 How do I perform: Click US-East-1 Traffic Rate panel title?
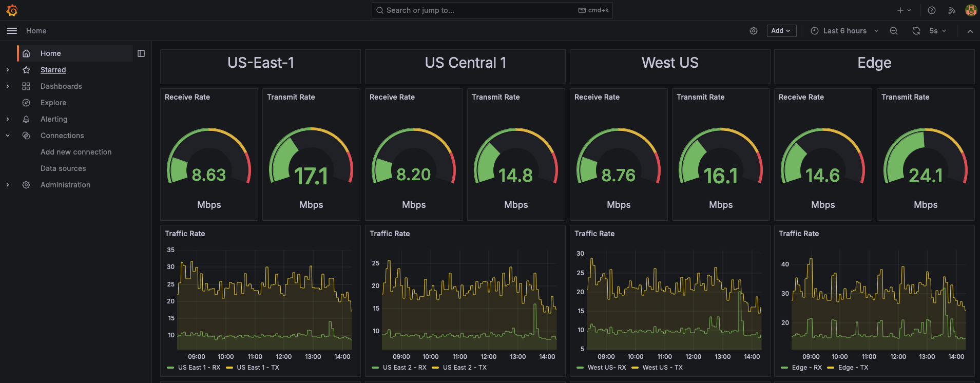tap(185, 234)
